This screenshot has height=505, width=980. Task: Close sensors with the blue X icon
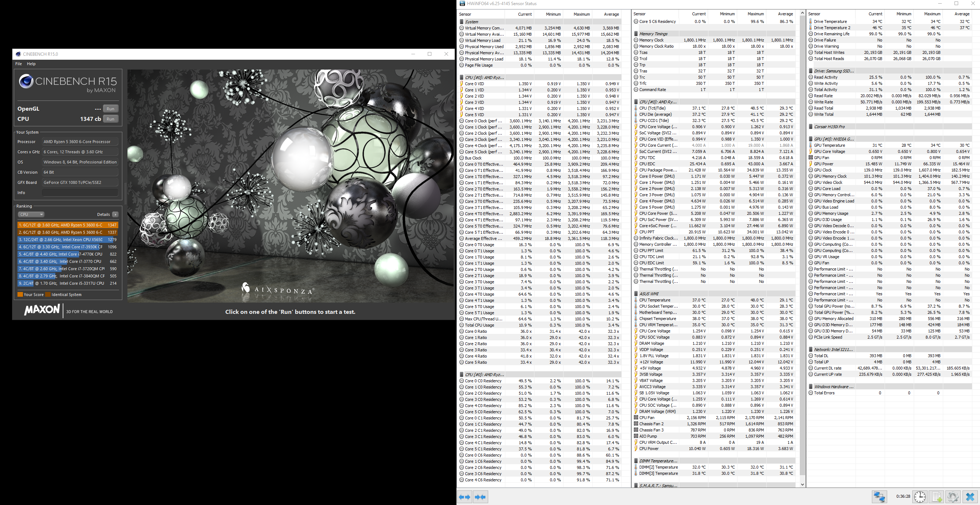(970, 497)
